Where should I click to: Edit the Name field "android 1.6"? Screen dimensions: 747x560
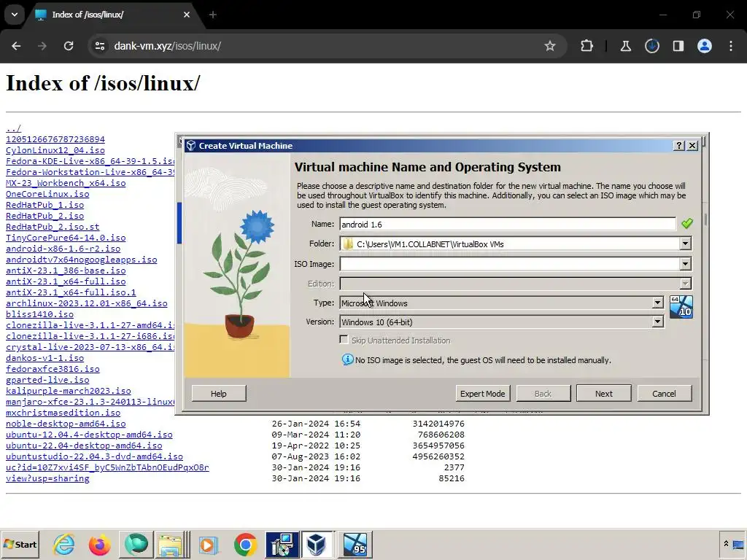(x=508, y=225)
